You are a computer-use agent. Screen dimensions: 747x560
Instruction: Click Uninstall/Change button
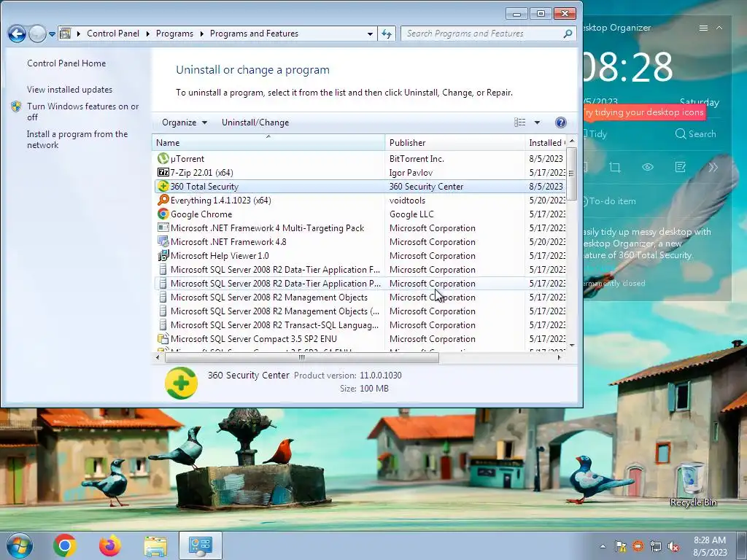255,122
